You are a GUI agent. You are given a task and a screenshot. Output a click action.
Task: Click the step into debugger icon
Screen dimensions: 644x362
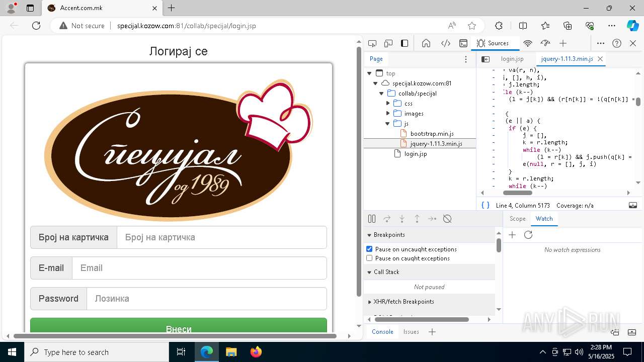click(x=402, y=219)
